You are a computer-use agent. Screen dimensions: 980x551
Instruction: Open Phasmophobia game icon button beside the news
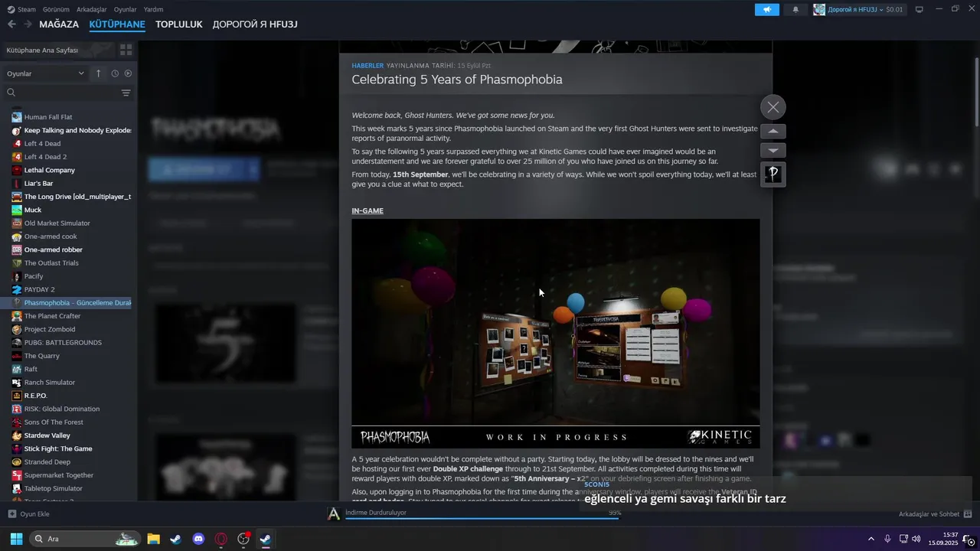773,174
